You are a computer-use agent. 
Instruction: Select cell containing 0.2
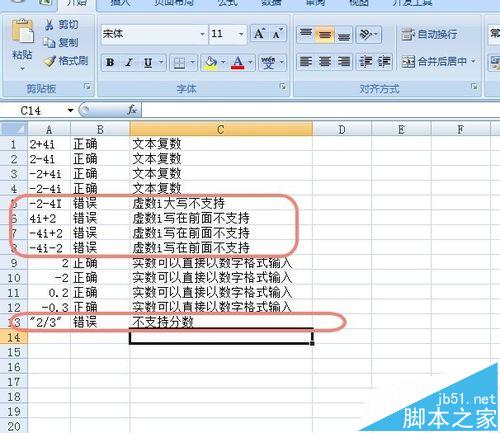(49, 293)
